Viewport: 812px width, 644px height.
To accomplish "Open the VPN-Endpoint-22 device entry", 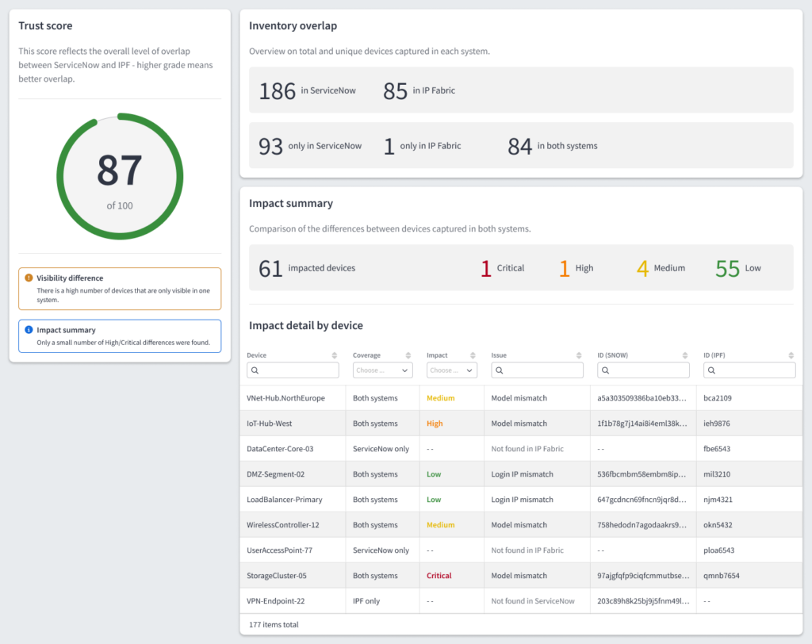I will (275, 601).
